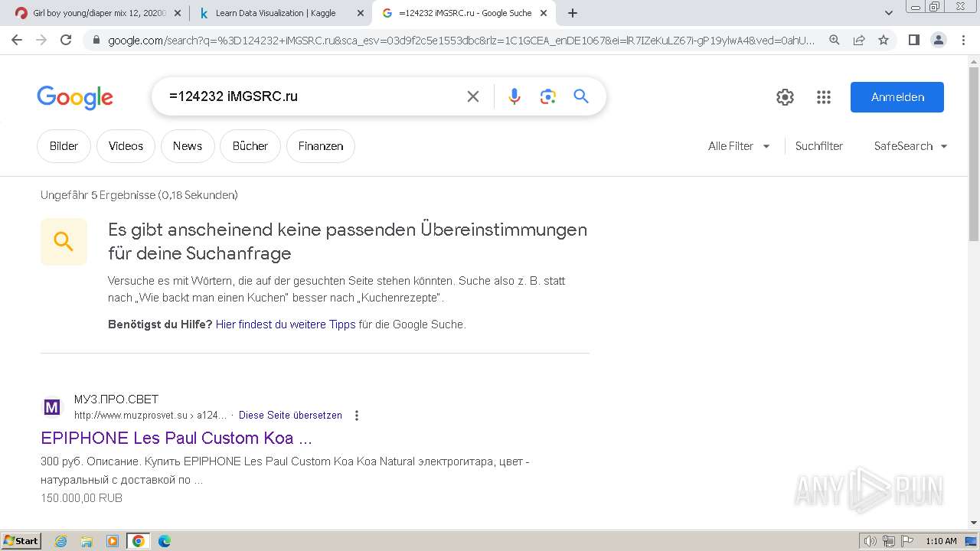Open Google quick settings gear
This screenshot has width=980, height=551.
pyautogui.click(x=785, y=97)
